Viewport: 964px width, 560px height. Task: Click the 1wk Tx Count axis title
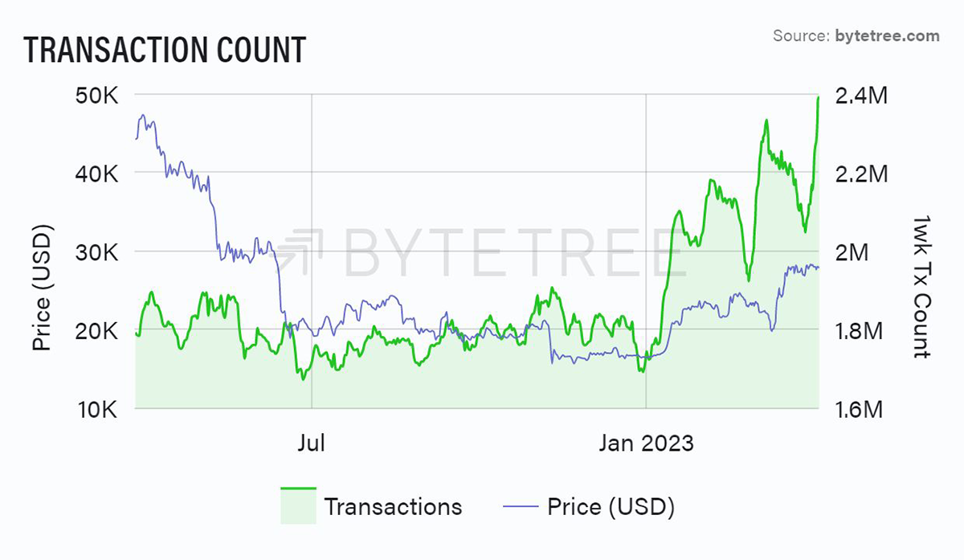coord(921,287)
